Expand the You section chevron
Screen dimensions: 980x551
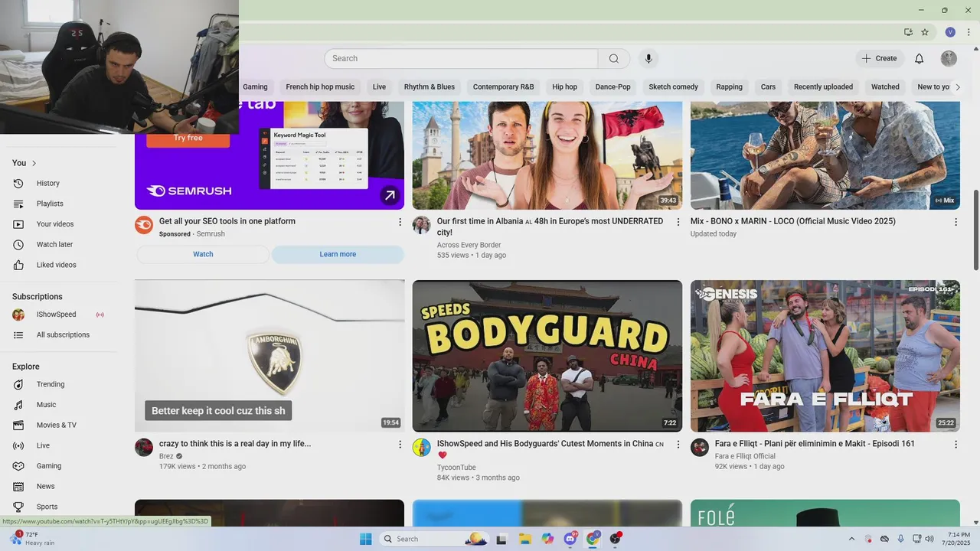coord(34,163)
